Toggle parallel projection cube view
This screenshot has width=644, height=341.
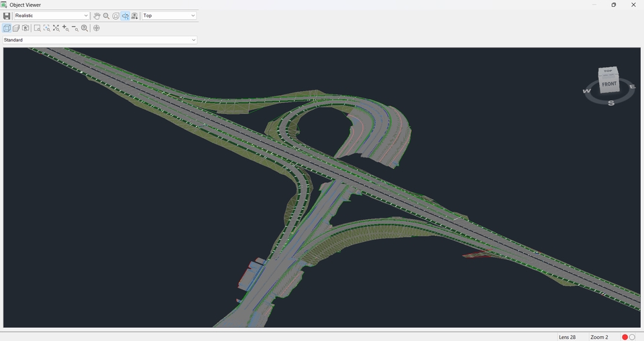(7, 28)
